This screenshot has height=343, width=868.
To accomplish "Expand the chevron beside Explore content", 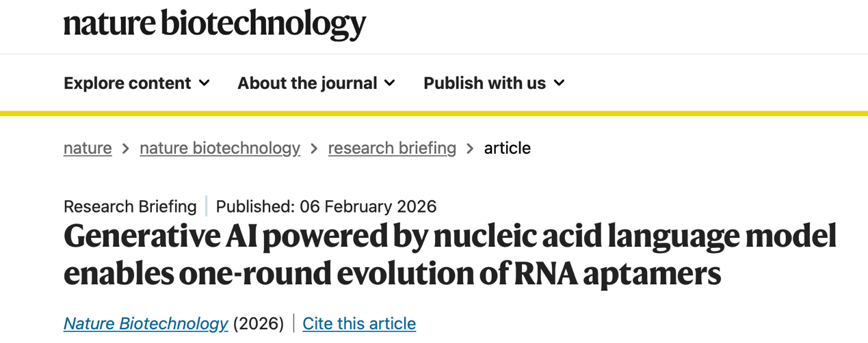I will (x=204, y=83).
